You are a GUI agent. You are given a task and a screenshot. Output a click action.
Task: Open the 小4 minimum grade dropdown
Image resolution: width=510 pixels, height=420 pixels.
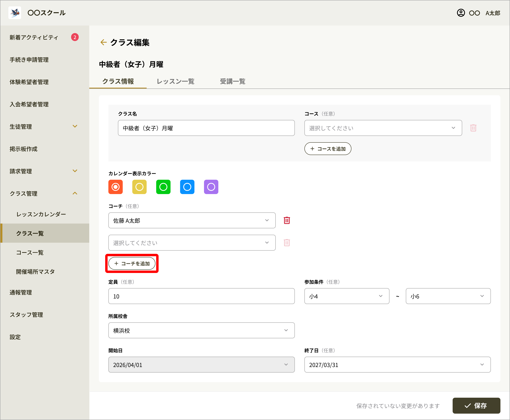point(347,296)
